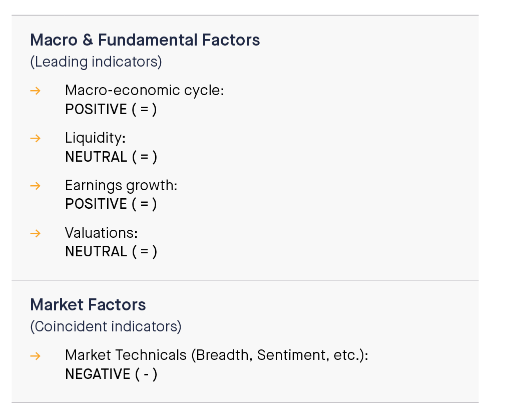This screenshot has height=420, width=505.
Task: Select the Market Factors heading
Action: click(88, 305)
